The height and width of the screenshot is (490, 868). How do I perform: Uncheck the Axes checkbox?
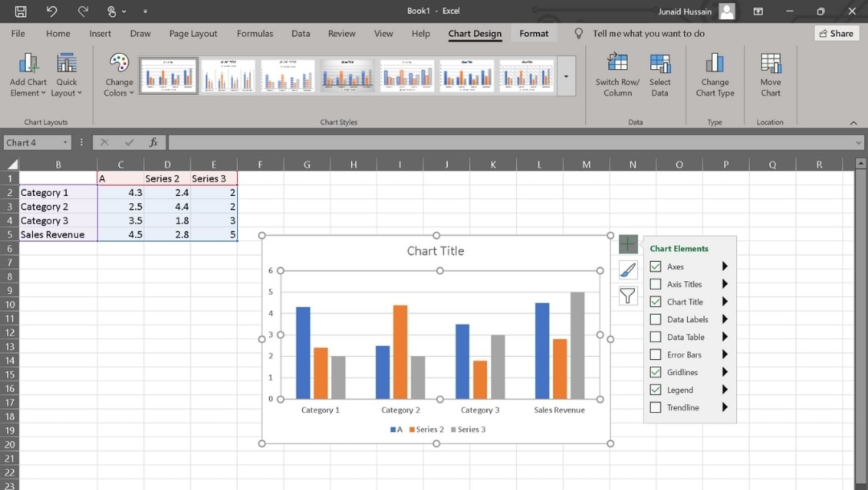[654, 266]
